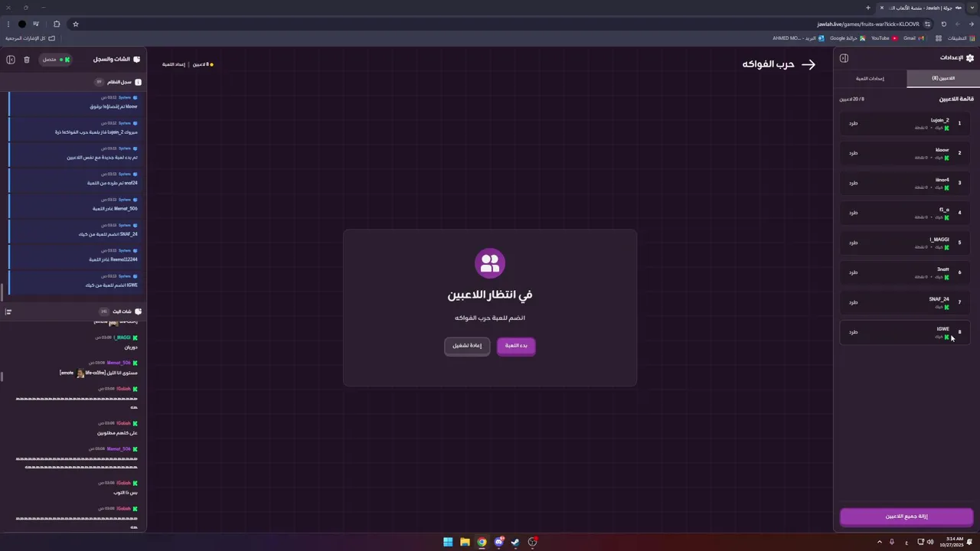The image size is (980, 551).
Task: Select log entry IGWE joined from Kick
Action: [74, 281]
